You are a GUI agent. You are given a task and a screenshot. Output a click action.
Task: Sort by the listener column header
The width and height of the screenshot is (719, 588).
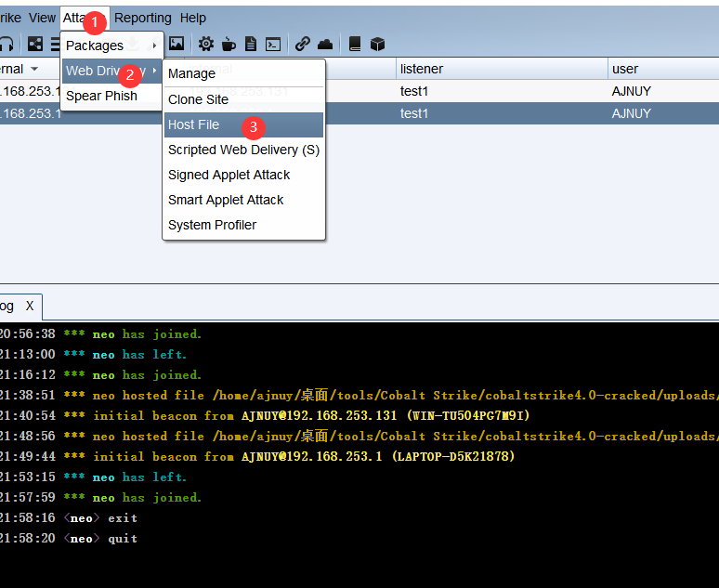point(502,69)
